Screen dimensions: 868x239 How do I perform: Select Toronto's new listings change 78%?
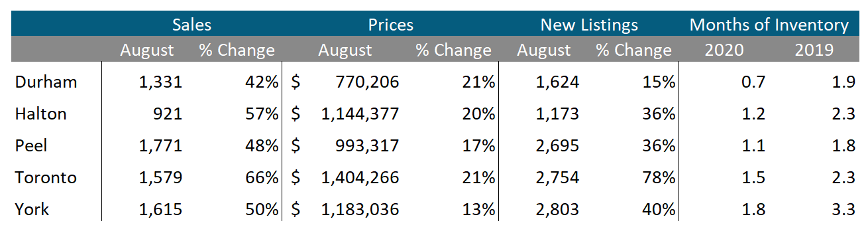coord(659,177)
